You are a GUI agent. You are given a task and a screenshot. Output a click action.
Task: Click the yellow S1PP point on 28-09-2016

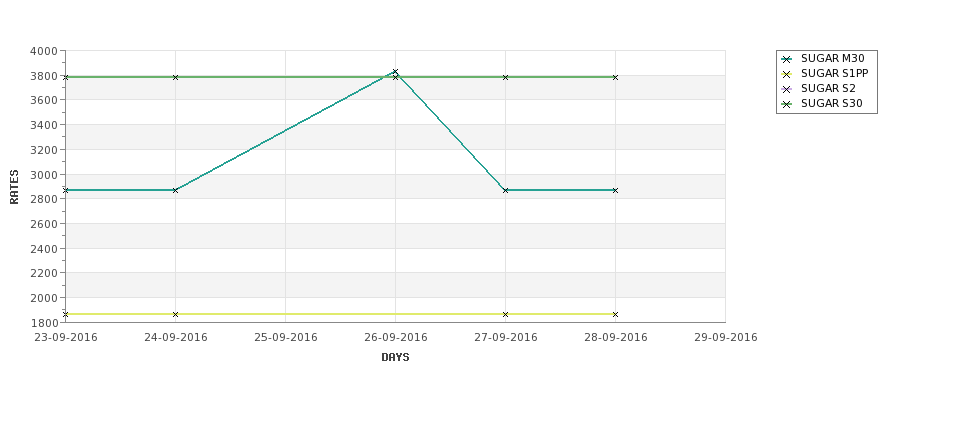pyautogui.click(x=615, y=315)
